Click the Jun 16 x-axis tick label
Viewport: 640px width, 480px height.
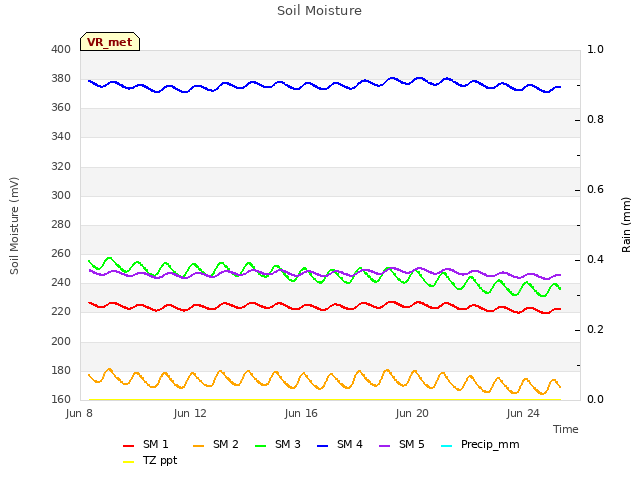[301, 413]
